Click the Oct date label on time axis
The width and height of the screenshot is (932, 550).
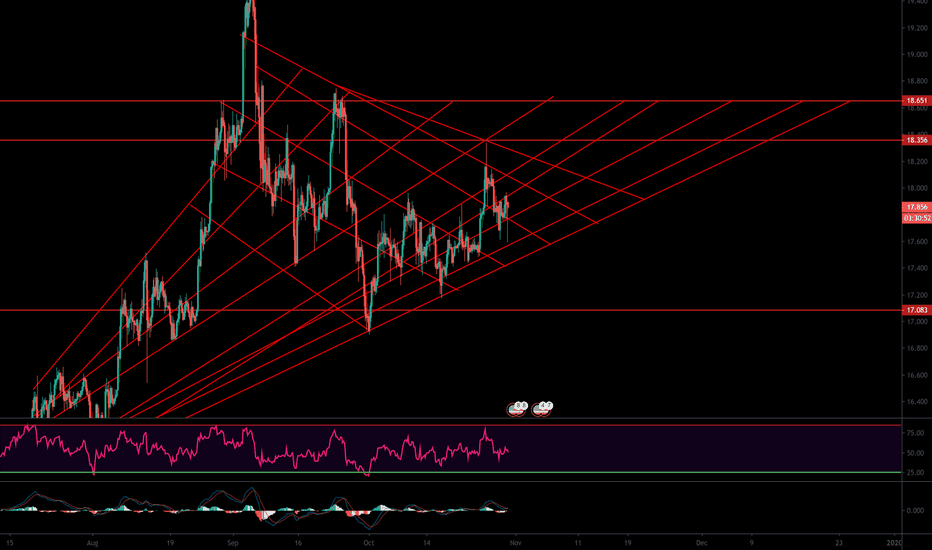pos(369,543)
